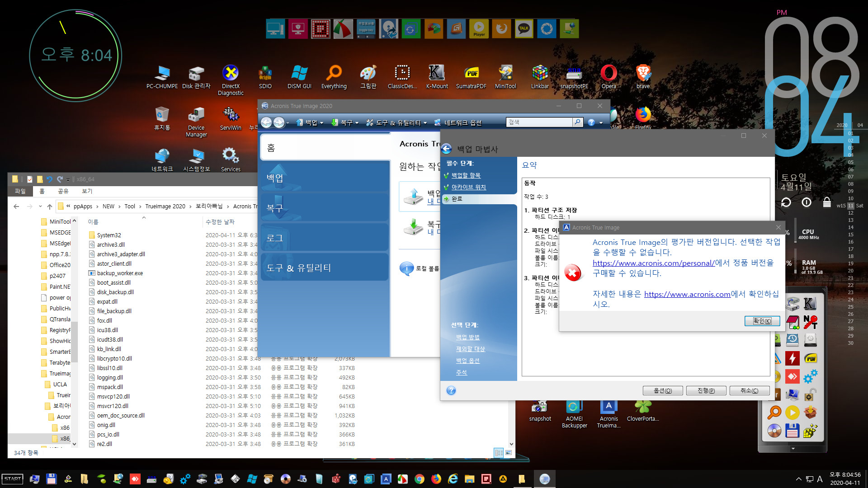Open the 공유 tab in Explorer ribbon
The height and width of the screenshot is (488, 868).
pos(63,191)
